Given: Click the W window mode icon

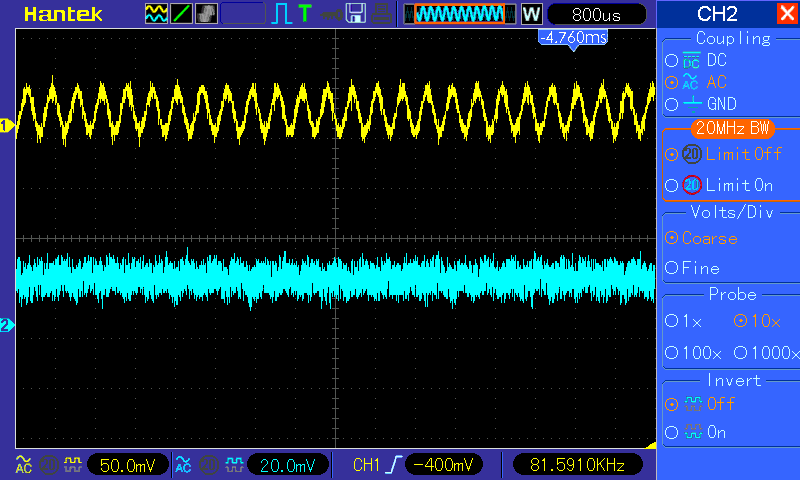Looking at the screenshot, I should coord(531,14).
